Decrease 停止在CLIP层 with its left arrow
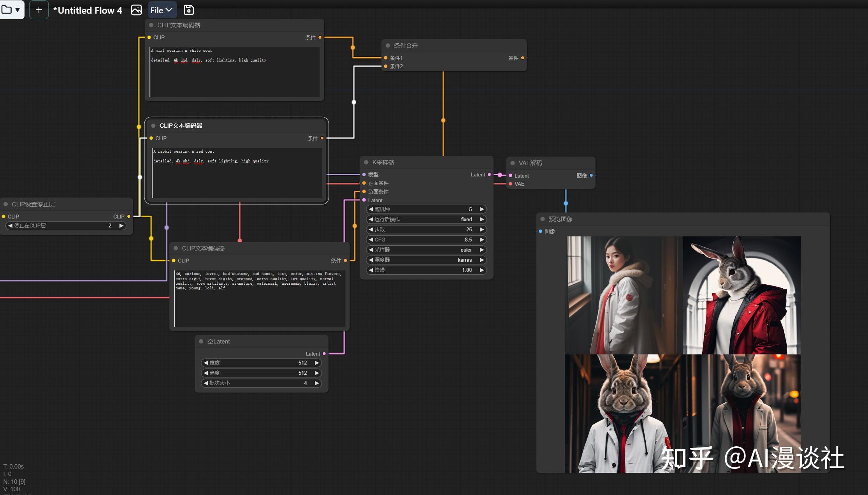This screenshot has height=495, width=868. coord(11,225)
